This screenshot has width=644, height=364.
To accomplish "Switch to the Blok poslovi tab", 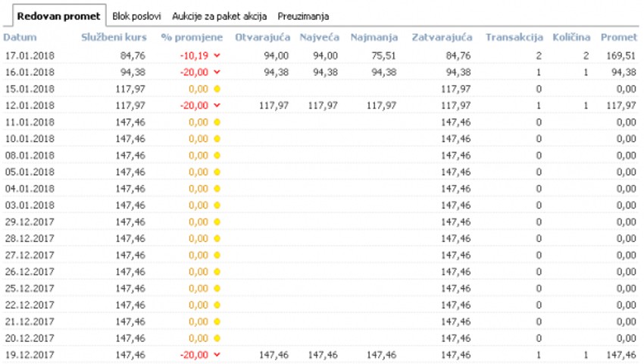I will (x=136, y=15).
